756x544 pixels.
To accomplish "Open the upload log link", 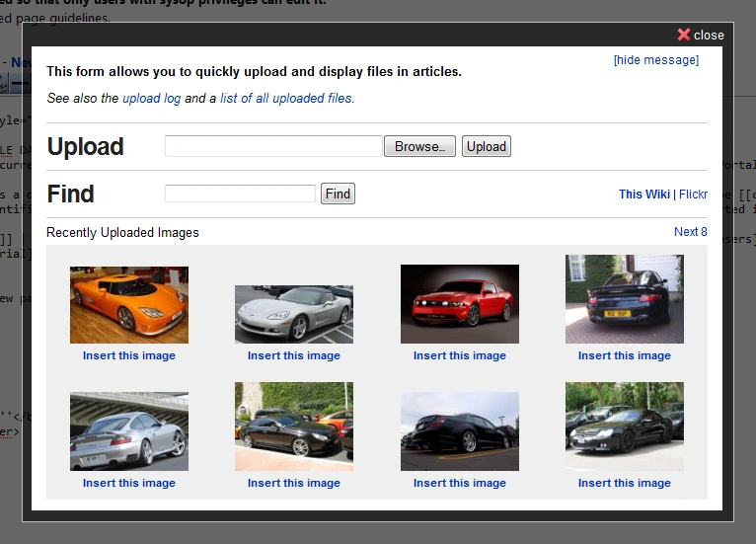I will coord(151,98).
